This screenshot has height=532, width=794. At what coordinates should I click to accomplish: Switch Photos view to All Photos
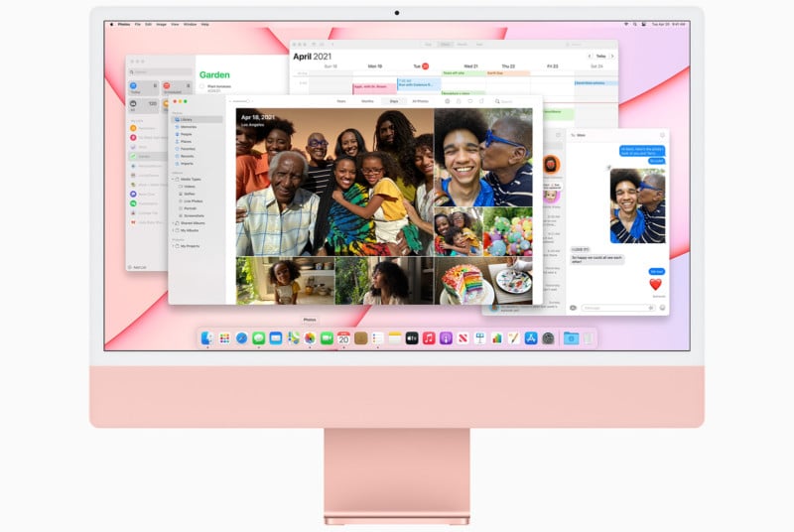420,101
